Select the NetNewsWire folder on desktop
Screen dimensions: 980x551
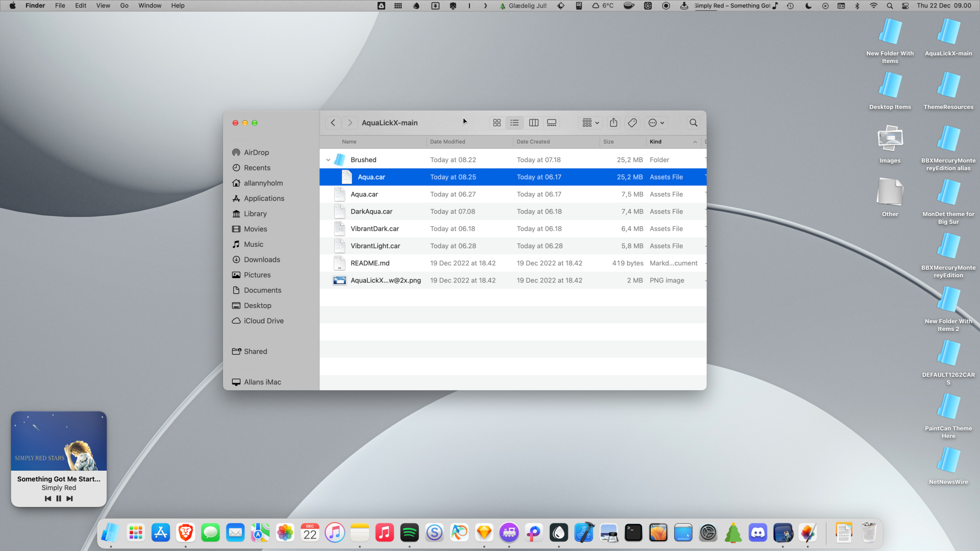tap(948, 466)
